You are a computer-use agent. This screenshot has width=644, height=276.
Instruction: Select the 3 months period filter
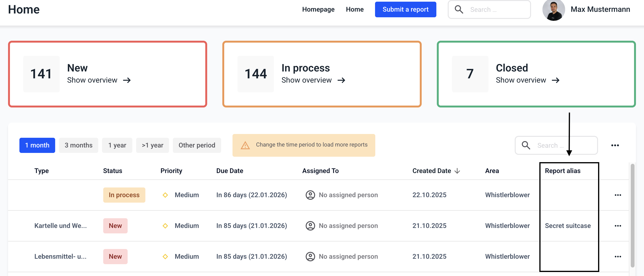79,145
